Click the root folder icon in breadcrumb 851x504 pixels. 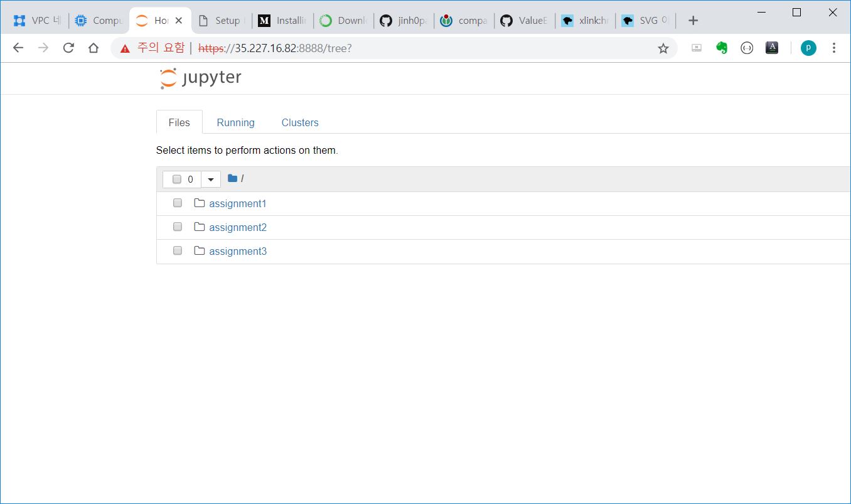coord(232,178)
